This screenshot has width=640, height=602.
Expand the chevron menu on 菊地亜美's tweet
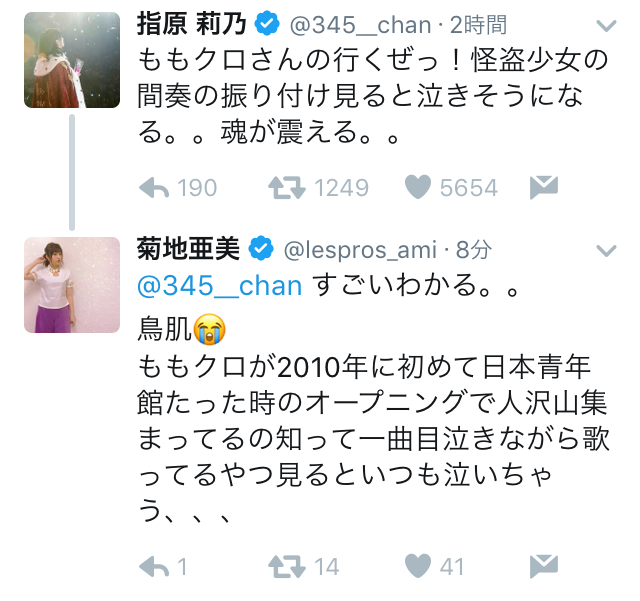pyautogui.click(x=606, y=250)
